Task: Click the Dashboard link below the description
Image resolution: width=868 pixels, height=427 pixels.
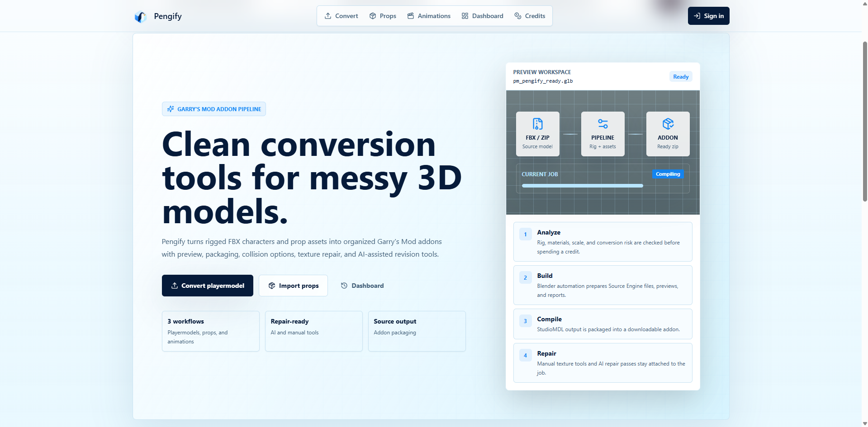Action: (362, 286)
